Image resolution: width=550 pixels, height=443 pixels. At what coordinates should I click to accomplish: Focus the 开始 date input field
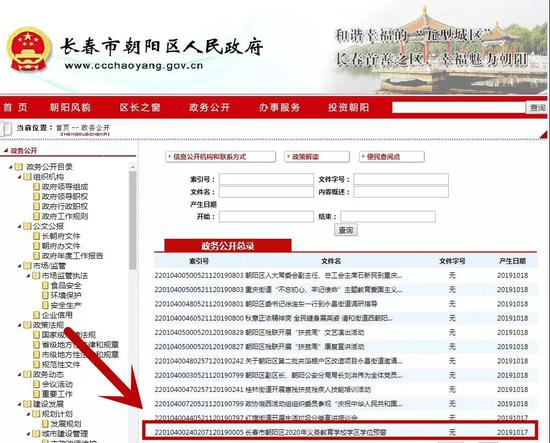click(x=266, y=216)
